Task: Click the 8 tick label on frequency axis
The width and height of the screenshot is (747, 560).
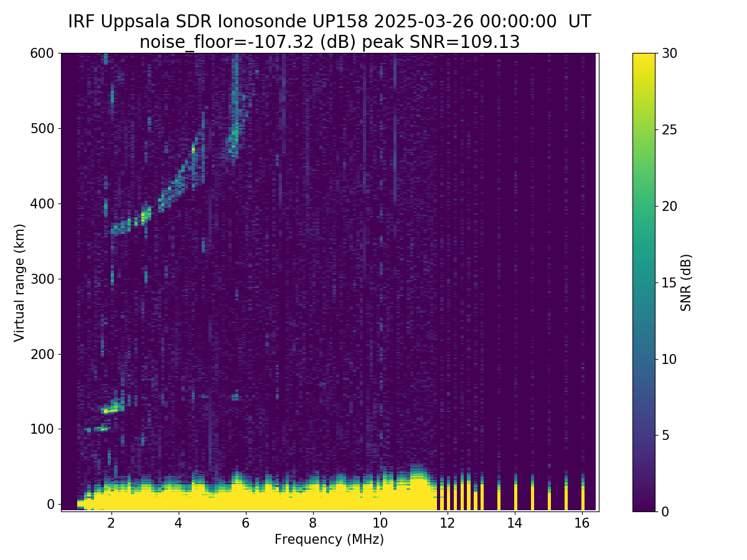Action: 313,523
